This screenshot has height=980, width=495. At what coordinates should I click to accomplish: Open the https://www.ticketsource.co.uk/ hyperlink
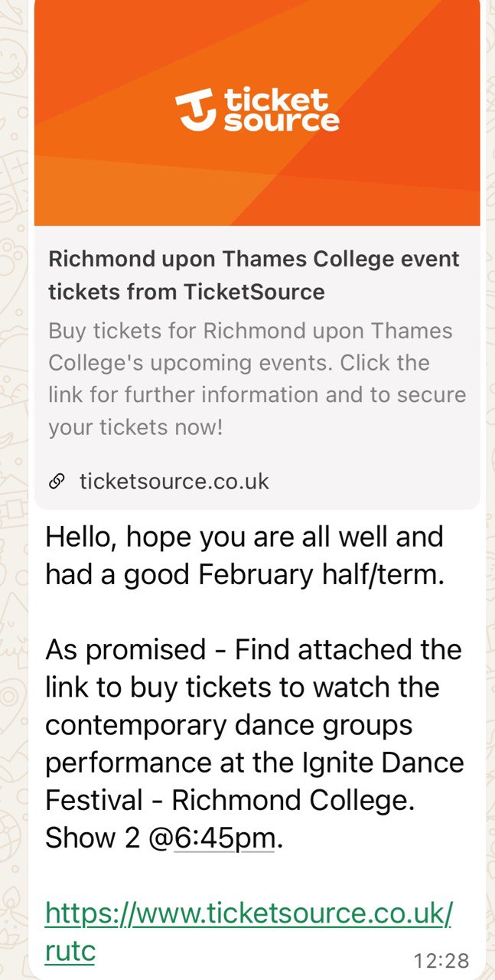pyautogui.click(x=249, y=913)
